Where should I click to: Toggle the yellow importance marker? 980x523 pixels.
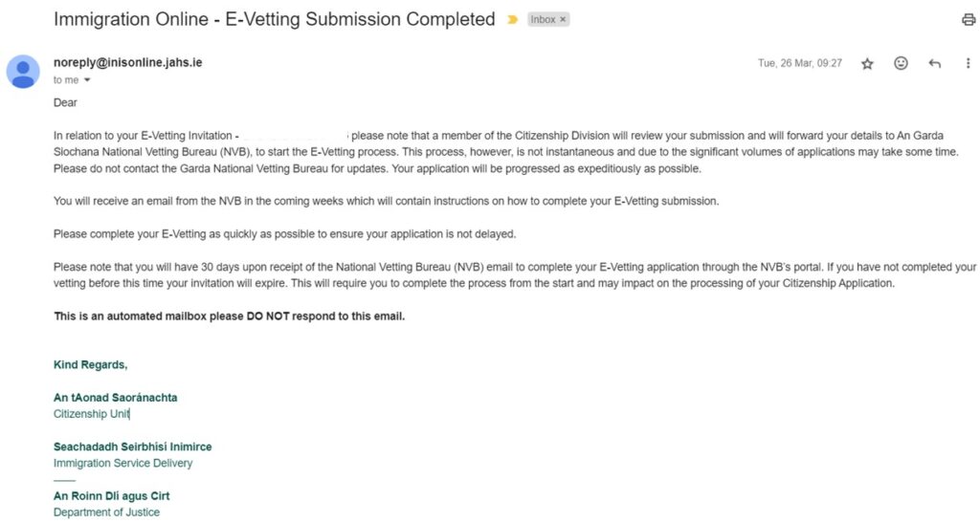[x=512, y=20]
